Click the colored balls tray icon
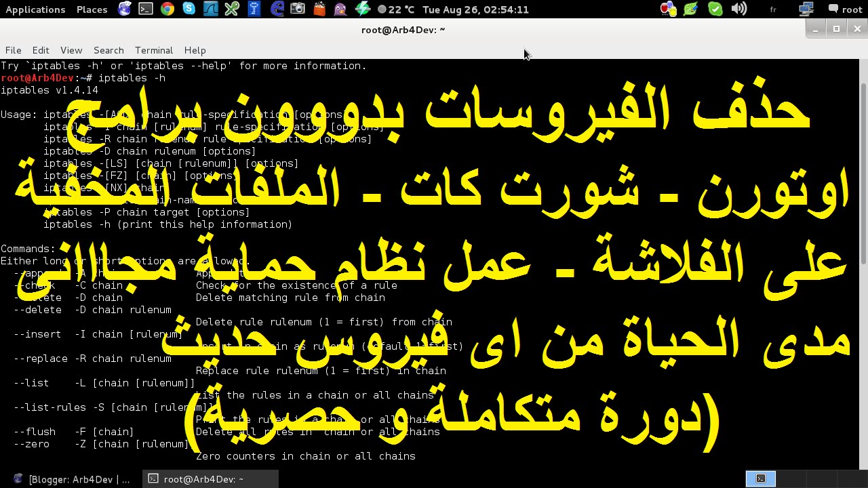 [x=668, y=9]
